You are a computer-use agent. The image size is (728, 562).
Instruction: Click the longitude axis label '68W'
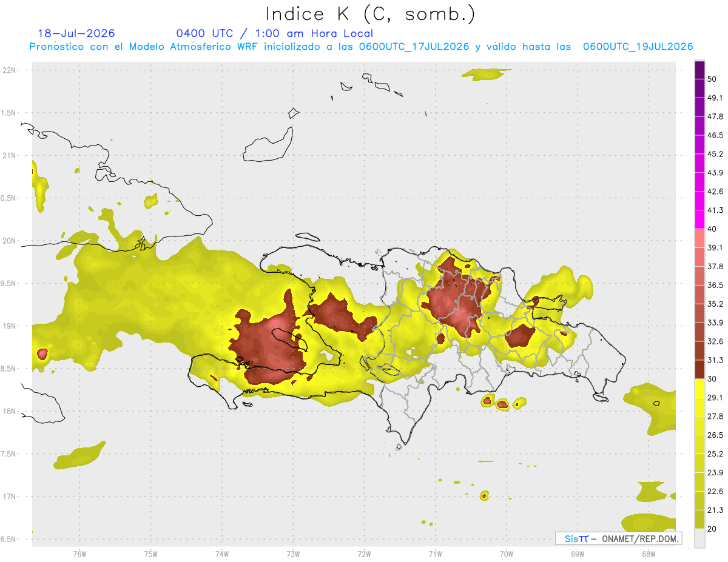[x=648, y=554]
